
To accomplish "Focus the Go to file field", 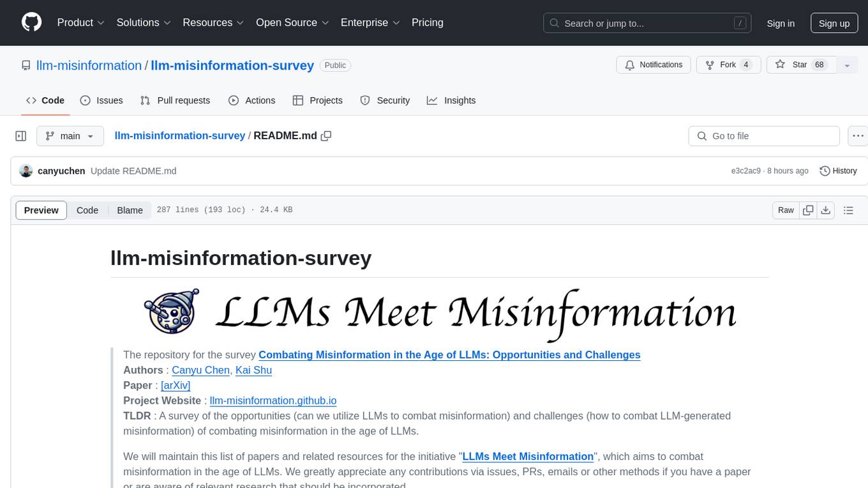I will coord(764,136).
